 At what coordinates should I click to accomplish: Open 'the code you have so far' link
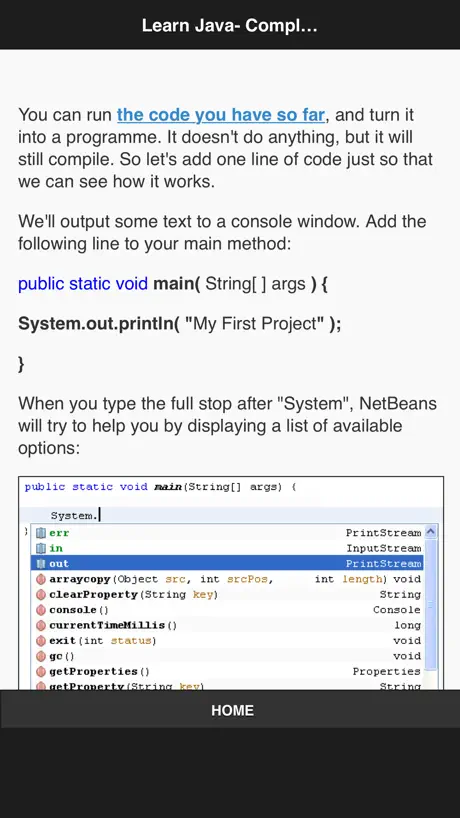(221, 114)
